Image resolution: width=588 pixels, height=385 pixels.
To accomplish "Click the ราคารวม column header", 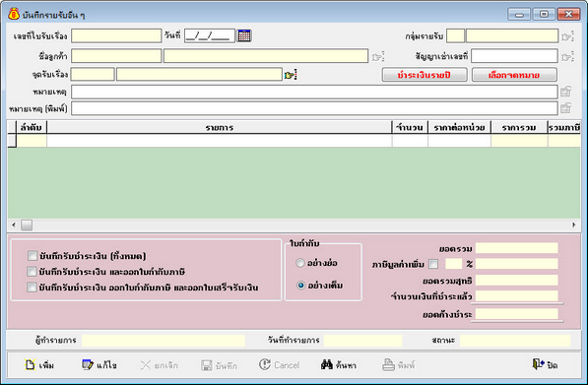I will point(519,127).
